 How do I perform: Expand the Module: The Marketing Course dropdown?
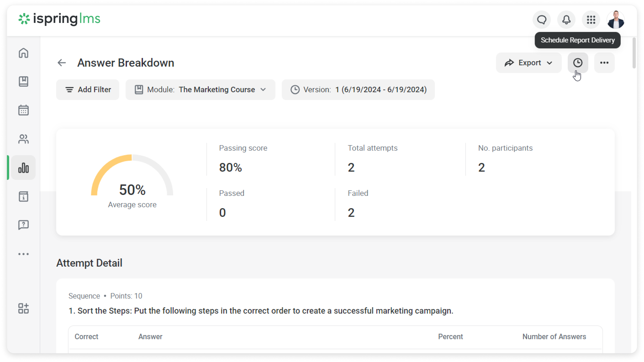pyautogui.click(x=200, y=90)
